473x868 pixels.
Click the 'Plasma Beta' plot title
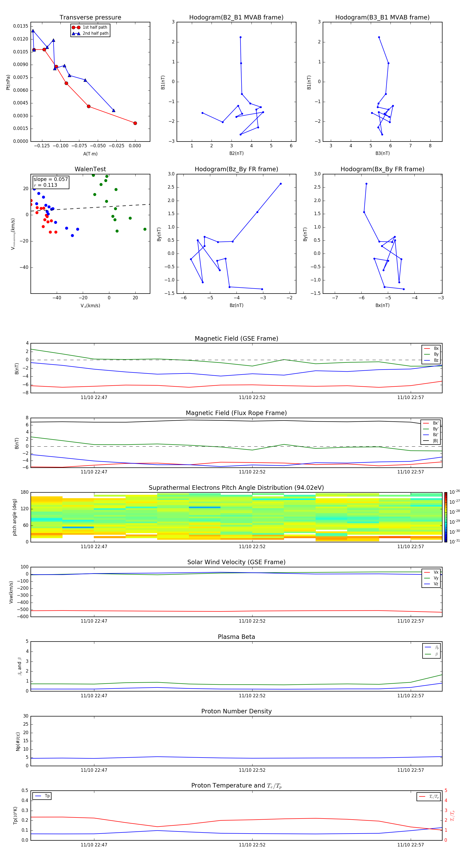pos(236,637)
